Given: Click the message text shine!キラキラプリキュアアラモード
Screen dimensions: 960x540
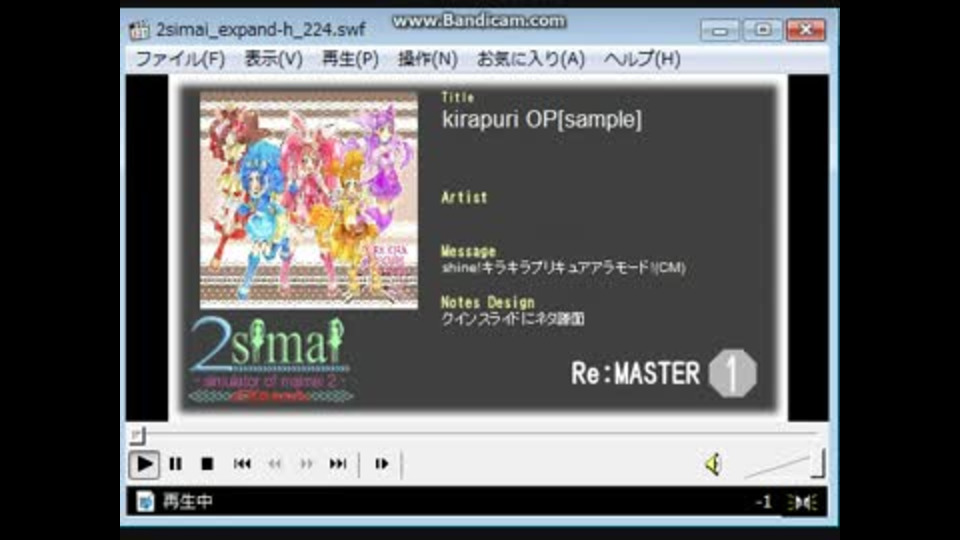Looking at the screenshot, I should (x=563, y=268).
